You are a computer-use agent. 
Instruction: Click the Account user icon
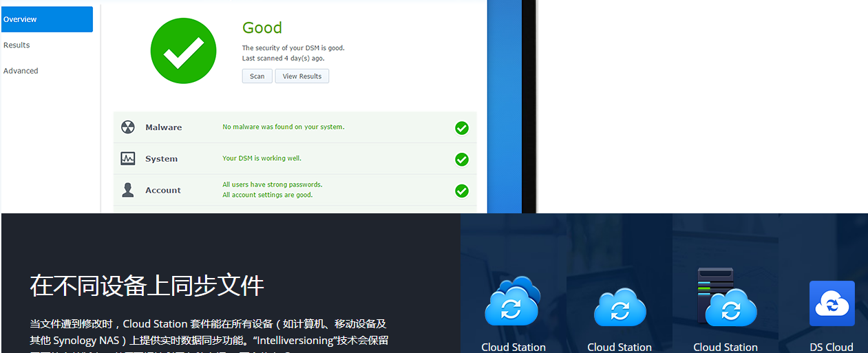pyautogui.click(x=128, y=190)
